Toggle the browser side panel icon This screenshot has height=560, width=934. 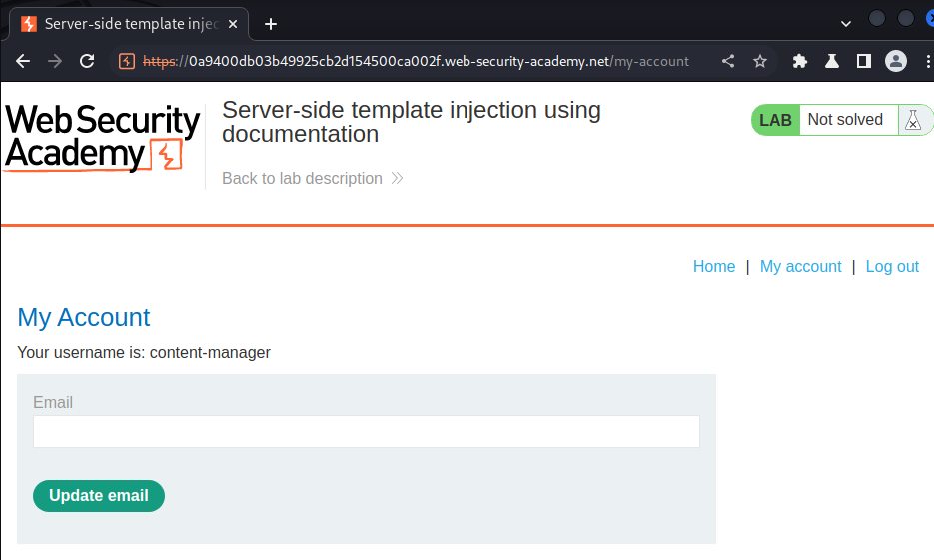click(x=864, y=61)
